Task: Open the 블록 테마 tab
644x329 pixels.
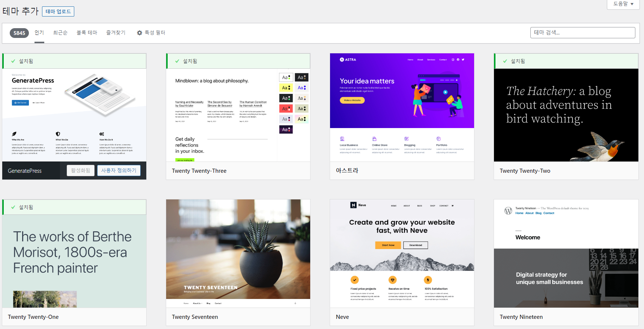Action: click(x=87, y=33)
